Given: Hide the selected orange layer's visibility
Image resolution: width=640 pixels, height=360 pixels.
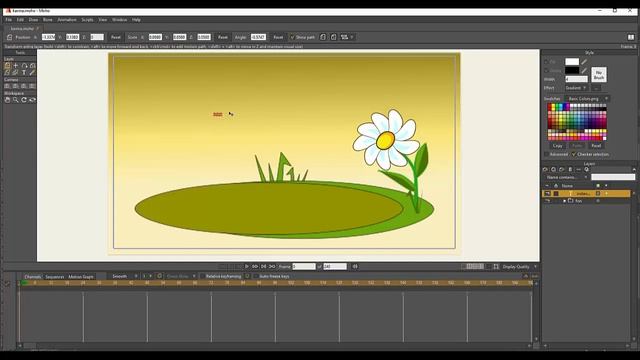Looking at the screenshot, I should coord(547,193).
